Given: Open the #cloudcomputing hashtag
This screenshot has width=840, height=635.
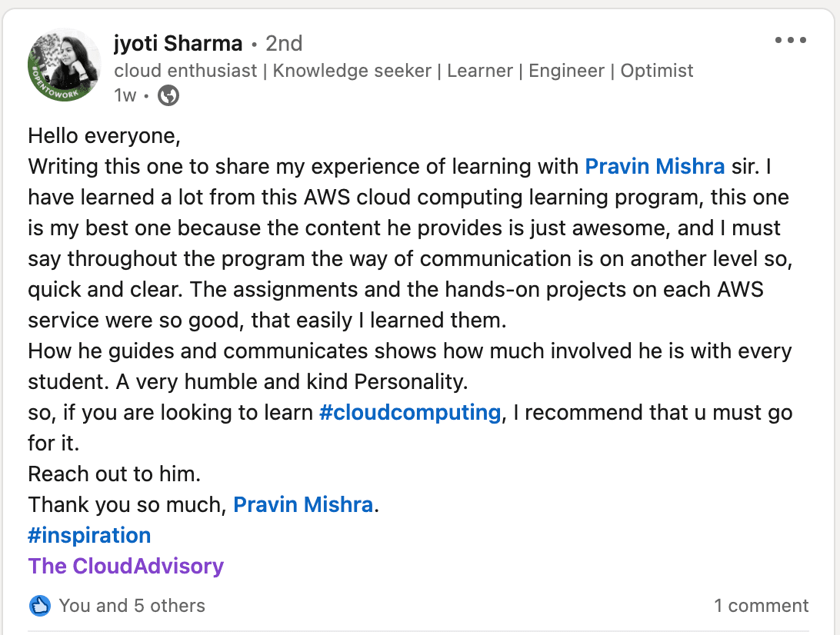Looking at the screenshot, I should (x=410, y=412).
